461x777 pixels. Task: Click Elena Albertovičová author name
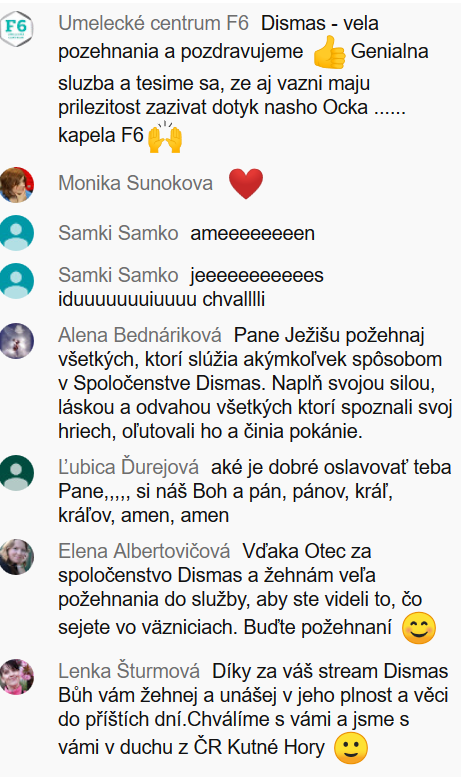pos(144,551)
